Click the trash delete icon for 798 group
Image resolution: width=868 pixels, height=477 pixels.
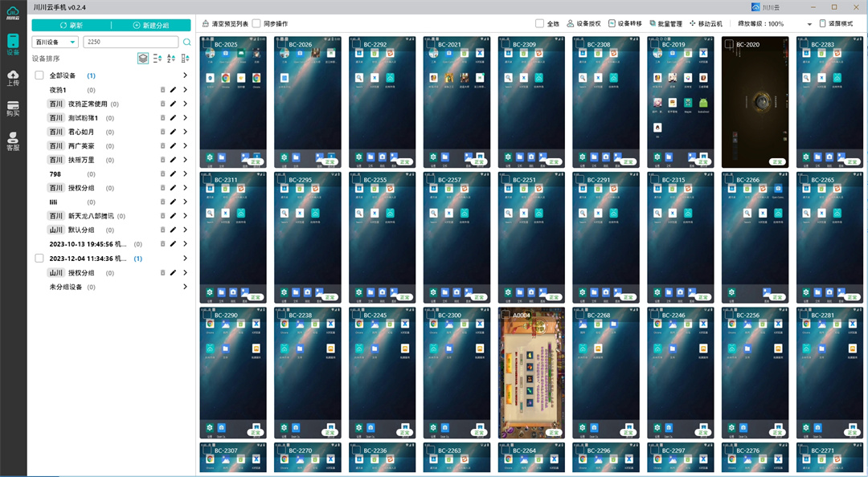[162, 174]
